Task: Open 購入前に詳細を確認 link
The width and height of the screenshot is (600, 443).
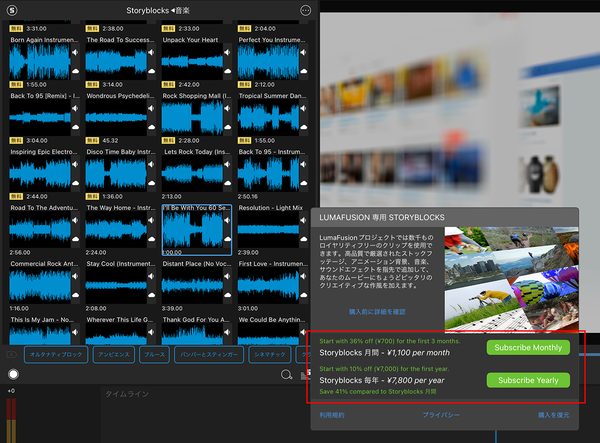Action: pyautogui.click(x=376, y=313)
